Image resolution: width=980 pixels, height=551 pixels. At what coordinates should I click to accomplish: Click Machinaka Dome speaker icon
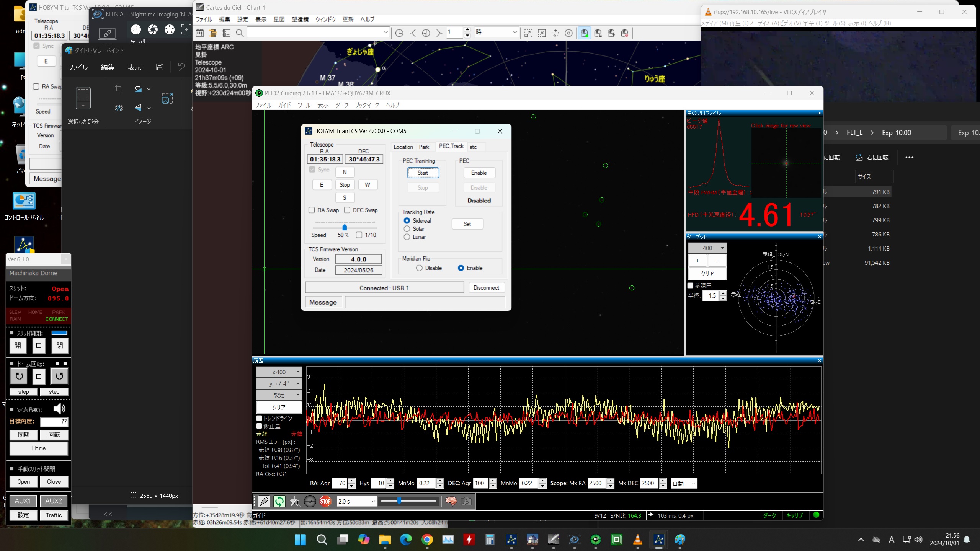(x=59, y=409)
